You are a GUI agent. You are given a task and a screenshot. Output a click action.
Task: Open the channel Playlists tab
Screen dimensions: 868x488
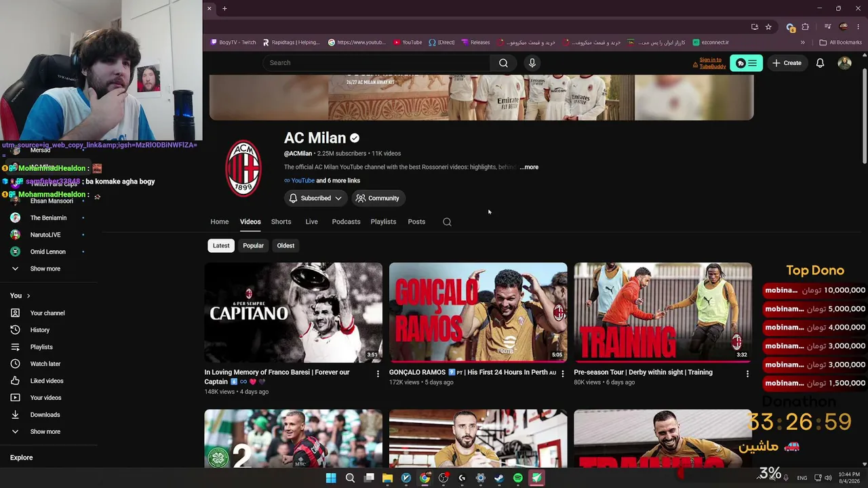click(383, 222)
